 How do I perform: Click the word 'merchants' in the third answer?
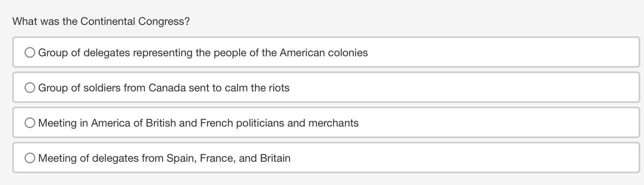[x=333, y=123]
